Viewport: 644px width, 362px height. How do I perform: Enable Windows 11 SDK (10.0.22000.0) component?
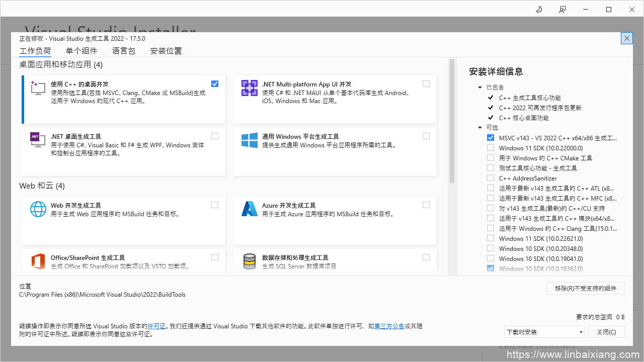pyautogui.click(x=491, y=147)
